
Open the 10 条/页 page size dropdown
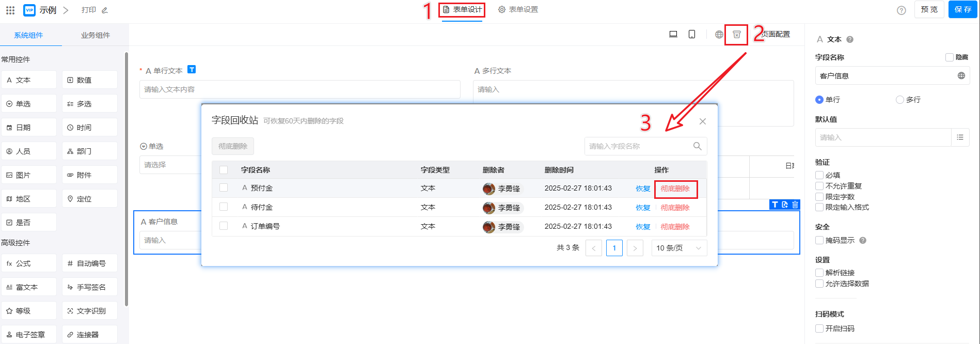pyautogui.click(x=678, y=248)
